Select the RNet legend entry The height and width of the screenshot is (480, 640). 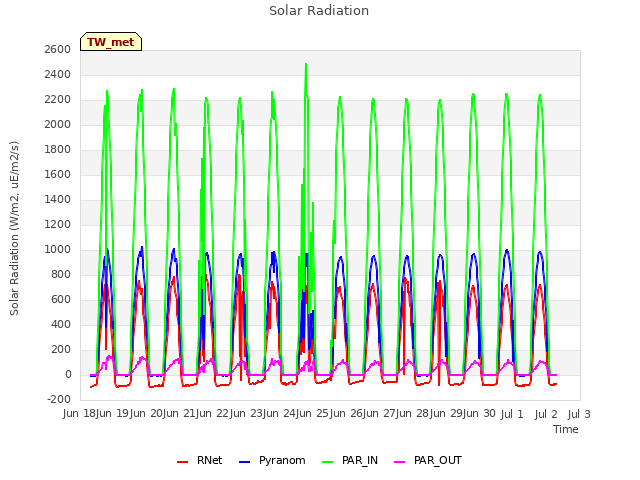(200, 460)
